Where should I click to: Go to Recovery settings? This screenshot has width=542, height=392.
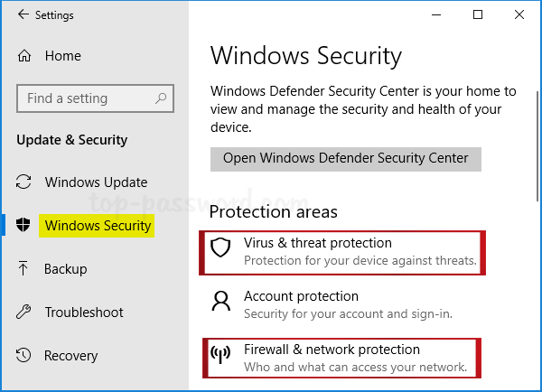coord(70,356)
